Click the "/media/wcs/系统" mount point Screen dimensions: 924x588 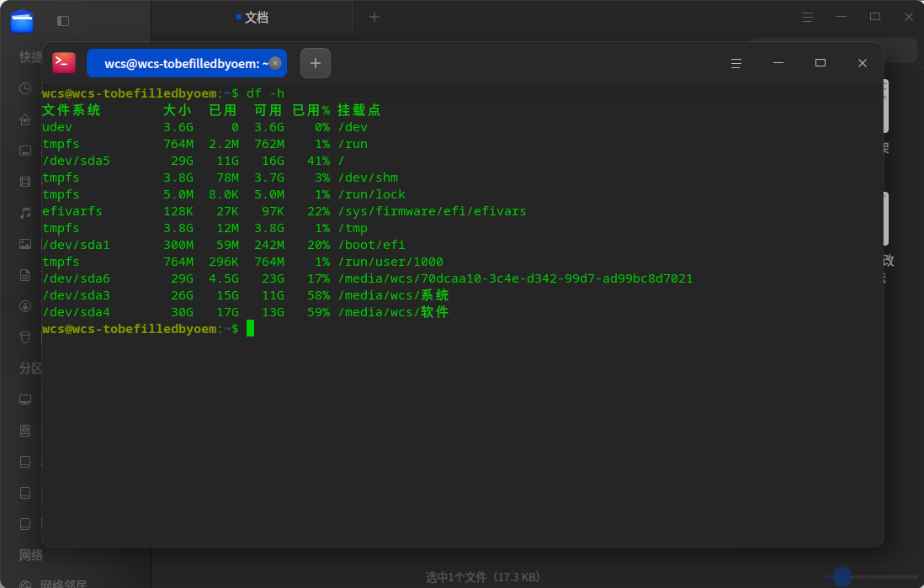393,295
